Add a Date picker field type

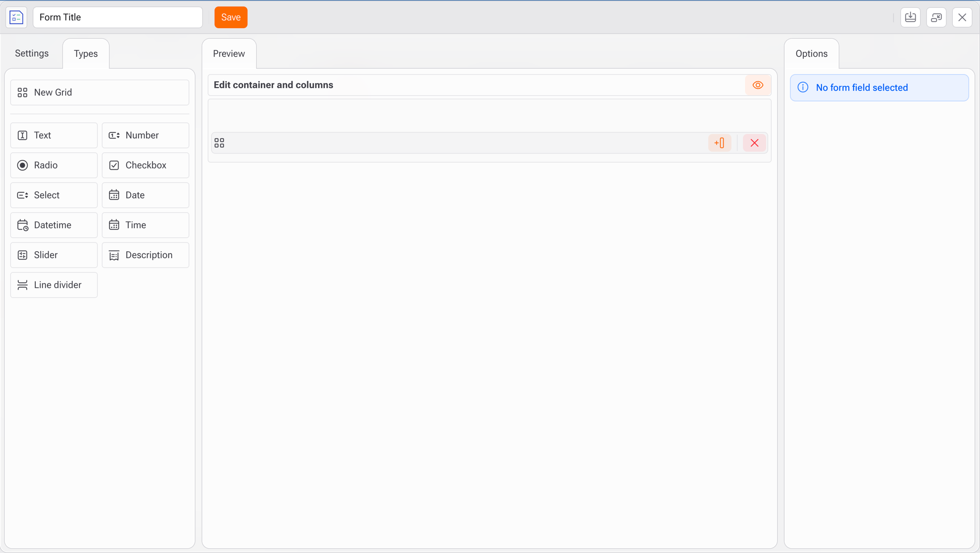tap(145, 195)
